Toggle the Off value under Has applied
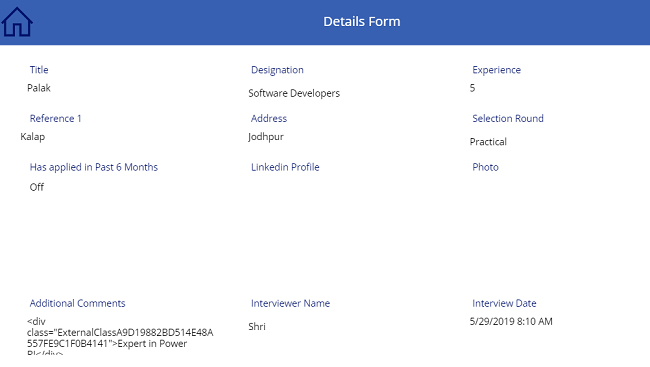 (36, 187)
